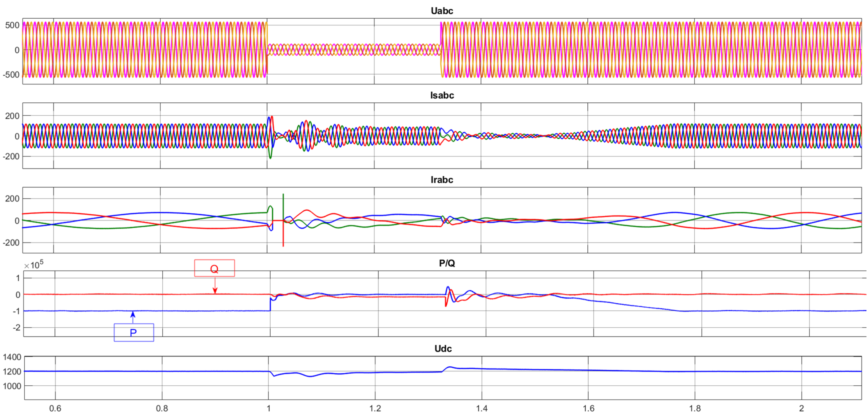Click the -2 tick on P/Q axis

point(16,328)
